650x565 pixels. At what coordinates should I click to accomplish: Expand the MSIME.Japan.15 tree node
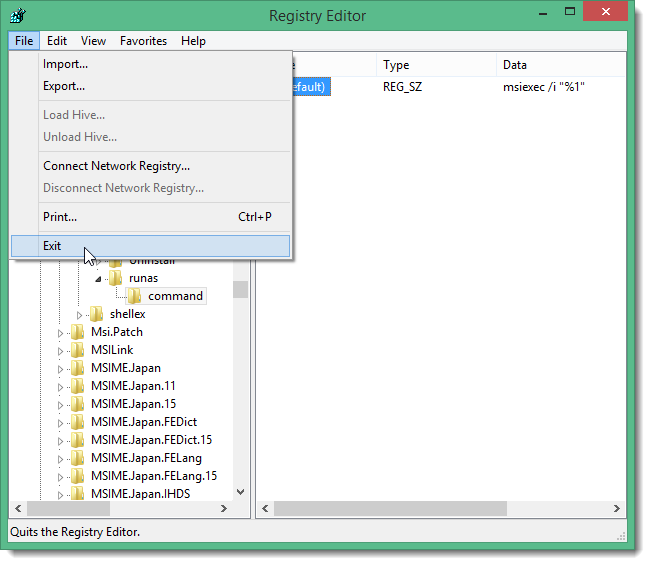(x=60, y=405)
